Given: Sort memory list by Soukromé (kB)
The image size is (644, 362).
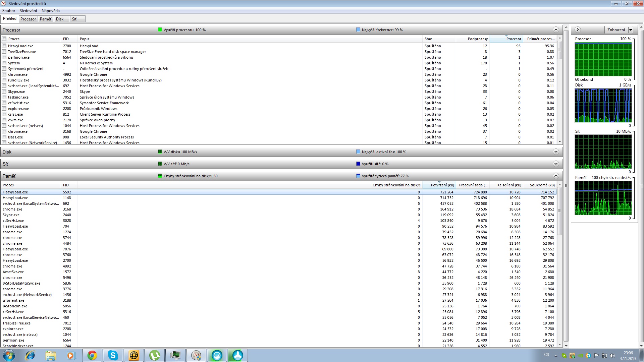Looking at the screenshot, I should [x=540, y=185].
